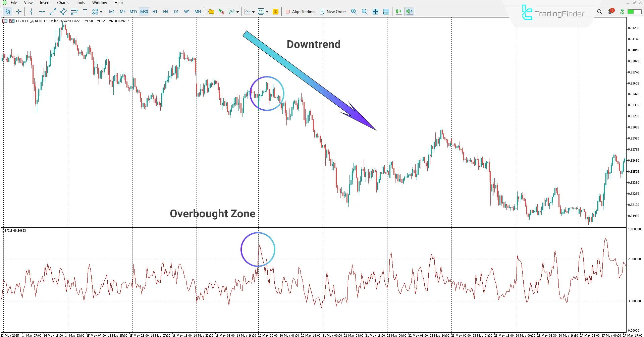Image resolution: width=644 pixels, height=337 pixels.
Task: Select the Trendline drawing tool
Action: tap(52, 11)
